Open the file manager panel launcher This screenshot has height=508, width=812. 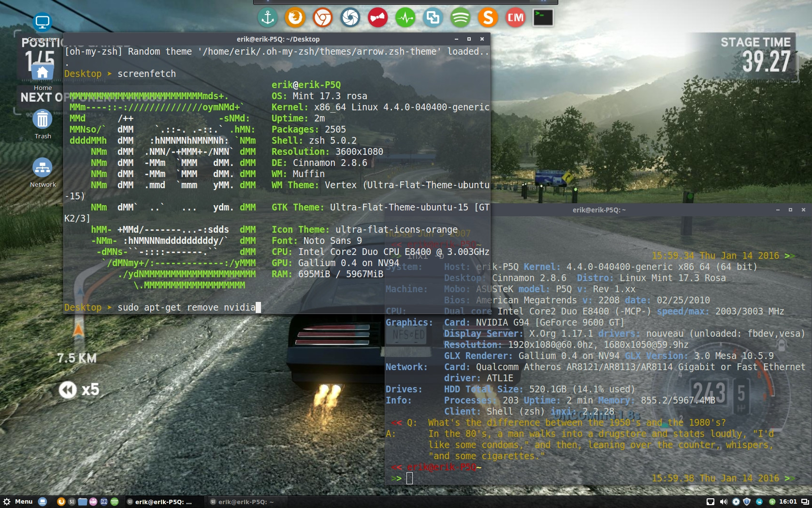click(82, 502)
